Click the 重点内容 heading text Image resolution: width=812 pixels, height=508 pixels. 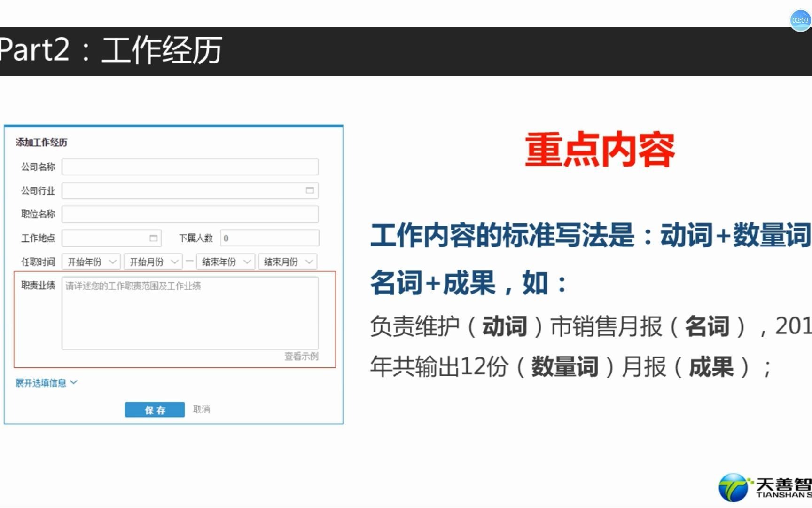click(x=600, y=150)
